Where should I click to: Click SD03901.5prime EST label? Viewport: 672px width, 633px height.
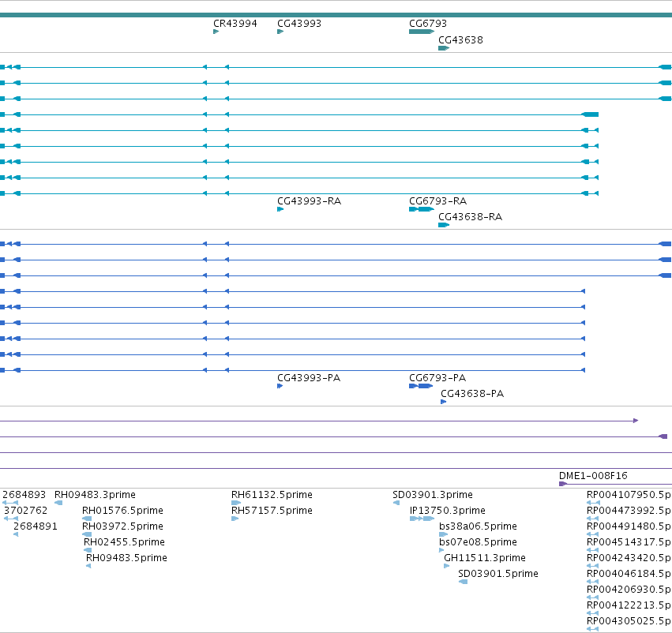498,575
